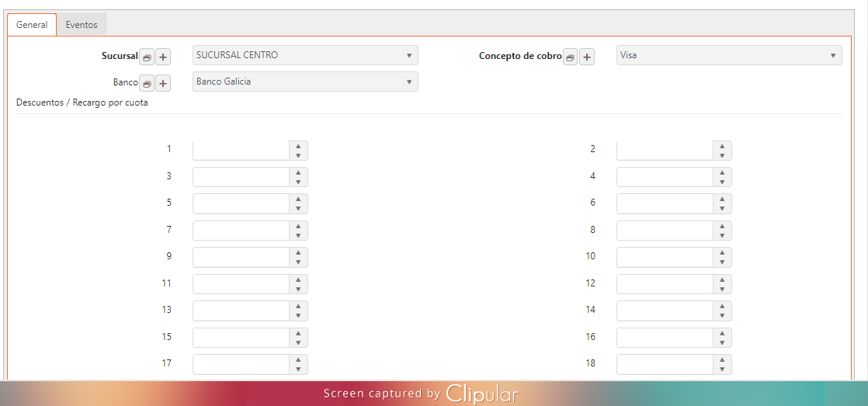Viewport: 868px width, 406px height.
Task: Increase value for cuota 1
Action: click(298, 146)
